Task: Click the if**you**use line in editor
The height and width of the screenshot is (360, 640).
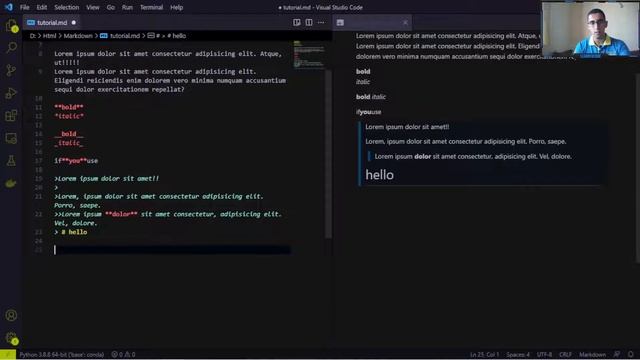Action: point(76,160)
